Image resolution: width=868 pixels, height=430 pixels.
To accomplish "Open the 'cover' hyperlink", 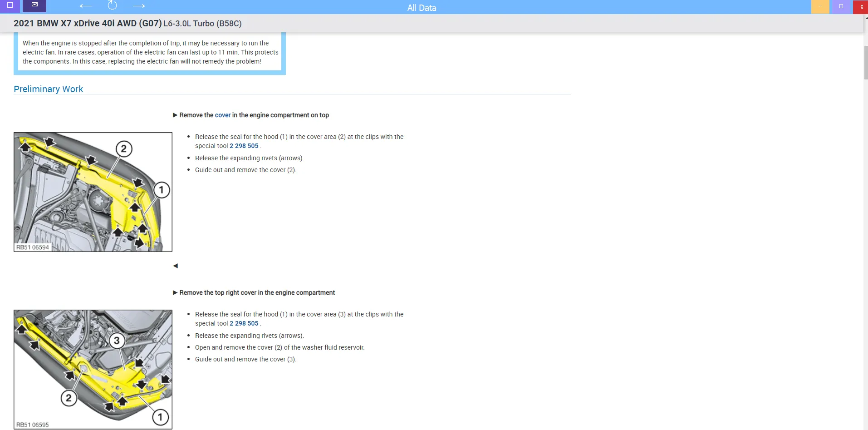I will pos(222,115).
